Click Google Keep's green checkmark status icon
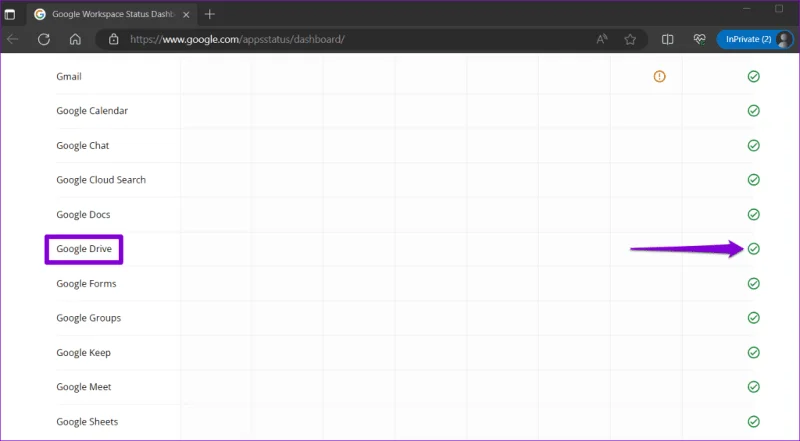The image size is (800, 441). coord(754,353)
